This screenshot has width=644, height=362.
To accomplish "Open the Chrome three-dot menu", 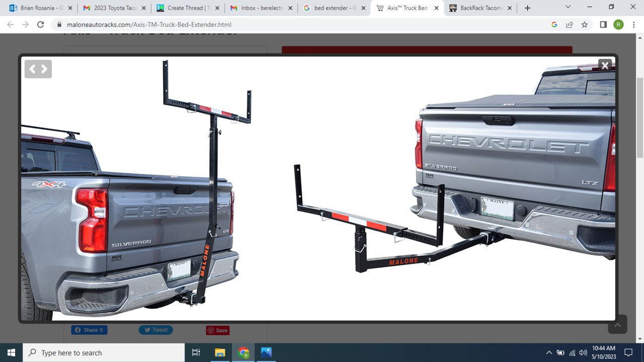I will click(x=633, y=24).
